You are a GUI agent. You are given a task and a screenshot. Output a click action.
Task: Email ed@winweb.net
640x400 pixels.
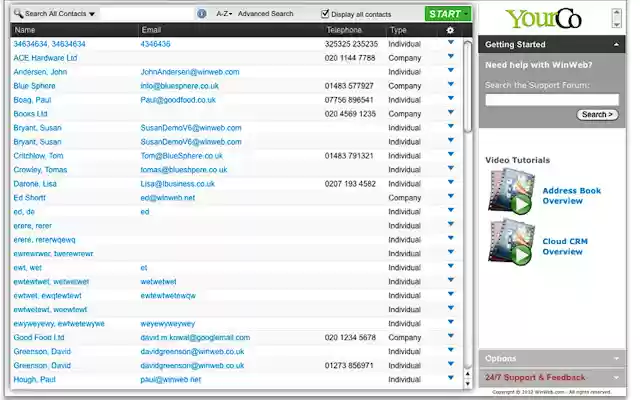point(168,198)
